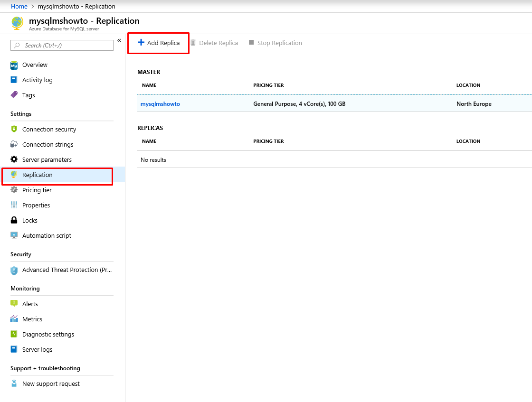Screen dimensions: 532x402
Task: Click the Diagnostic settings green icon
Action: (x=14, y=334)
